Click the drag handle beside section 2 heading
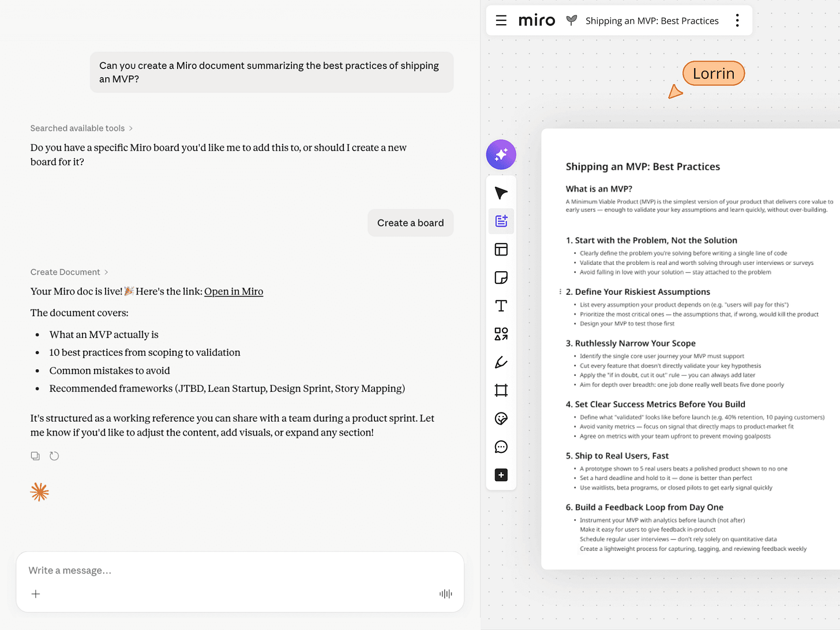 point(560,292)
